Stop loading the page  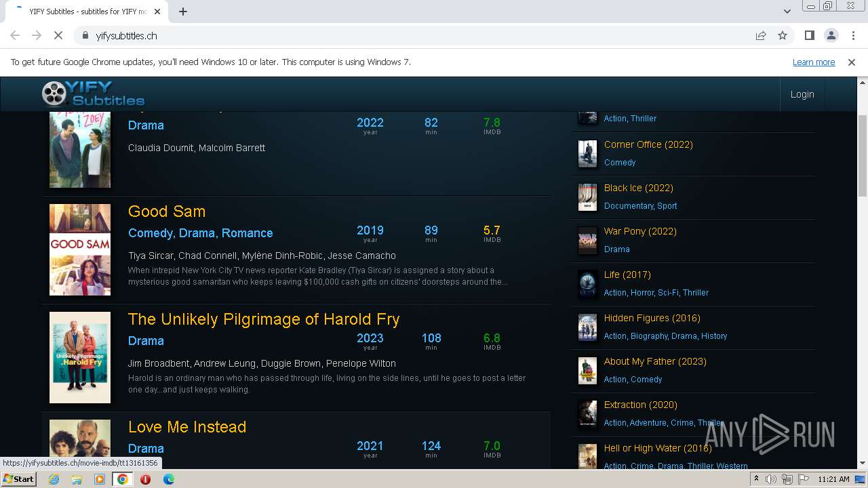point(58,35)
